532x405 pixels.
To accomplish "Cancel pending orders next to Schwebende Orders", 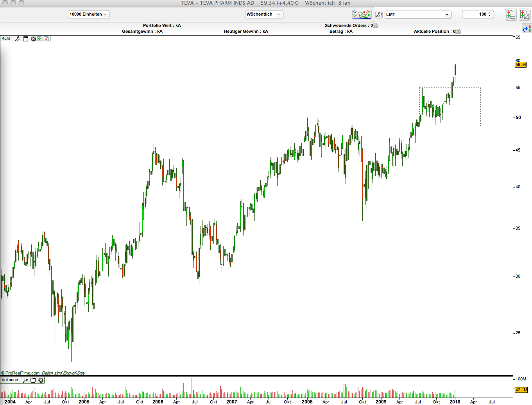I will point(376,25).
